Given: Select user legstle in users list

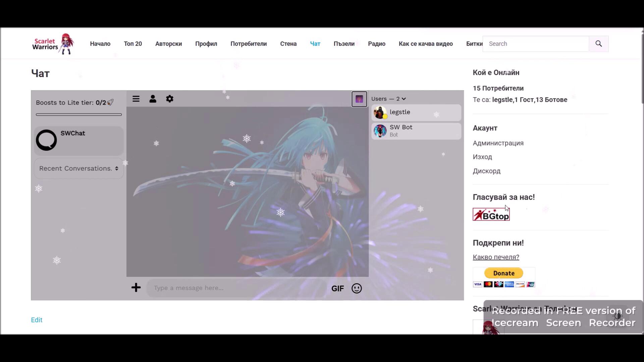Looking at the screenshot, I should (x=416, y=112).
